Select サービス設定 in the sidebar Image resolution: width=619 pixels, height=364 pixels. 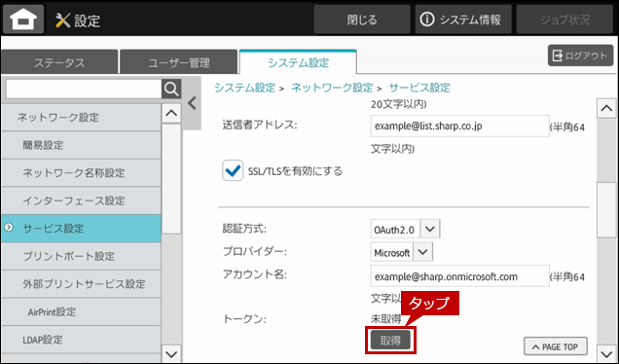[81, 228]
